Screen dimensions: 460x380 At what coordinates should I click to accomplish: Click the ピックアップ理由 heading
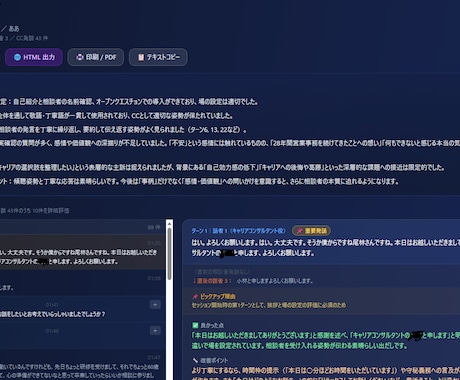(218, 296)
